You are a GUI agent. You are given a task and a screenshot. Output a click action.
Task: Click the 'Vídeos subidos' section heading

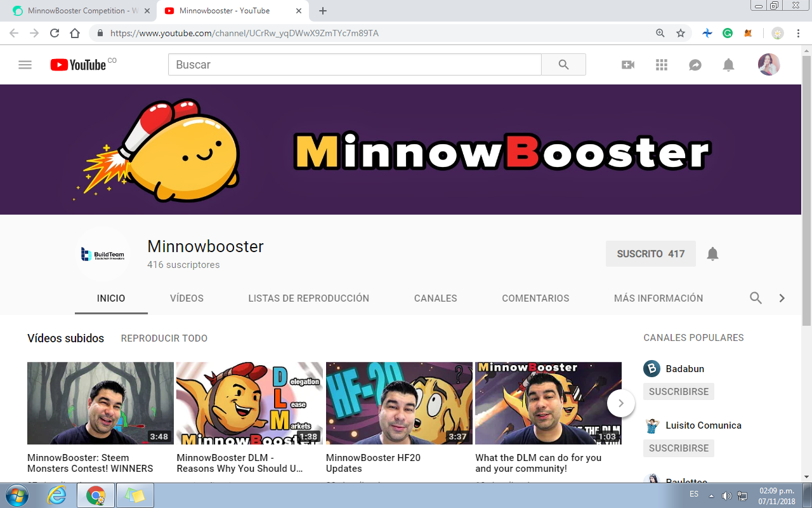point(65,338)
